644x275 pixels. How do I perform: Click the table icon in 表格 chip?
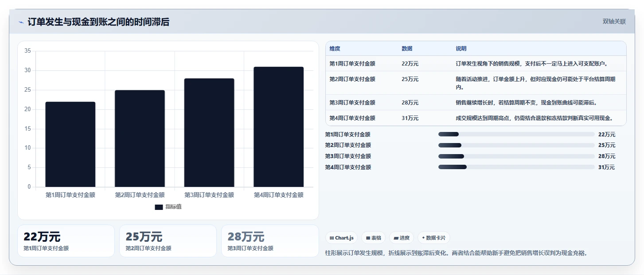tap(368, 238)
